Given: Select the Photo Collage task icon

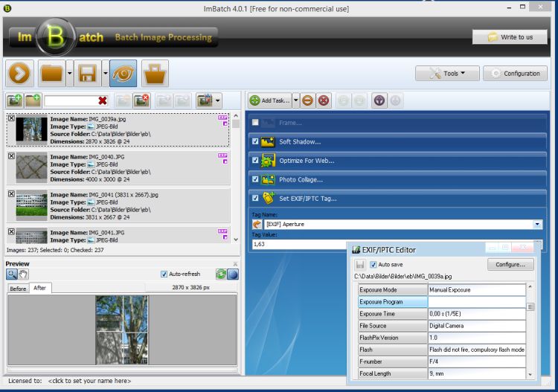Looking at the screenshot, I should point(268,180).
